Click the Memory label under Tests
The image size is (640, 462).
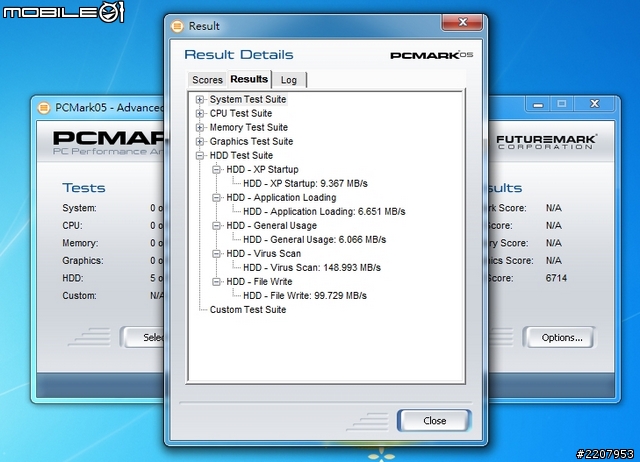(80, 243)
